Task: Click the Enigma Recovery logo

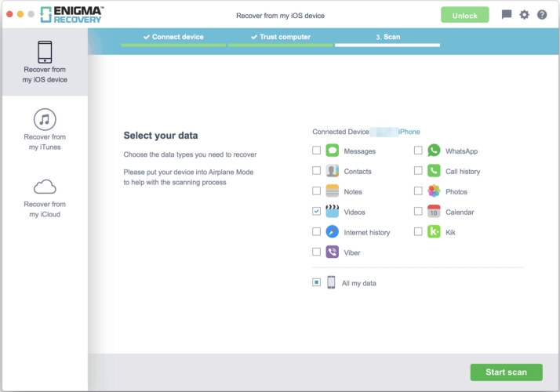Action: tap(72, 15)
